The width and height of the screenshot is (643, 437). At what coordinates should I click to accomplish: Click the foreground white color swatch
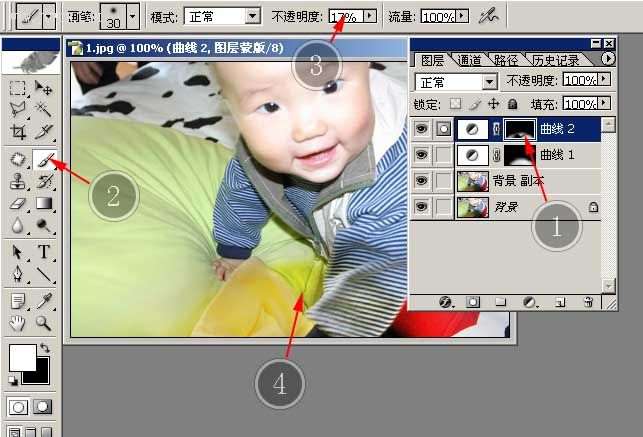pyautogui.click(x=22, y=355)
